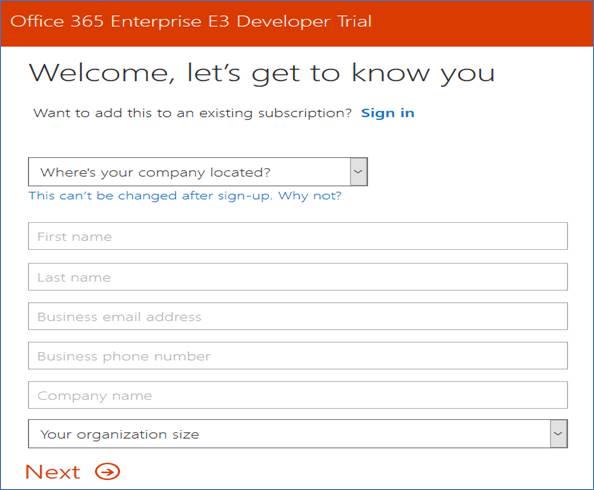Viewport: 594px width, 490px height.
Task: Click 'Want to add this to an existing subscription?' text
Action: tap(192, 113)
